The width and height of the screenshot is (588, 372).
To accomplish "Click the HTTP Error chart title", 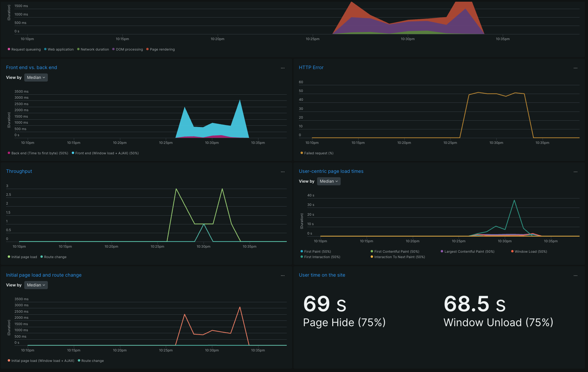I will (x=311, y=67).
